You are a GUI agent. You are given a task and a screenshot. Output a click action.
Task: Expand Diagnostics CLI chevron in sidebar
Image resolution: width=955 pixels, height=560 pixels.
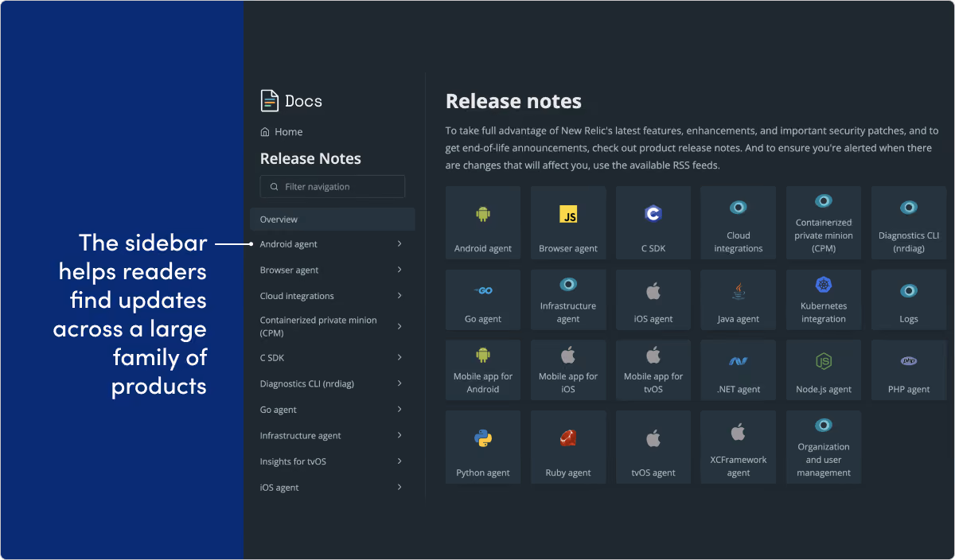400,383
